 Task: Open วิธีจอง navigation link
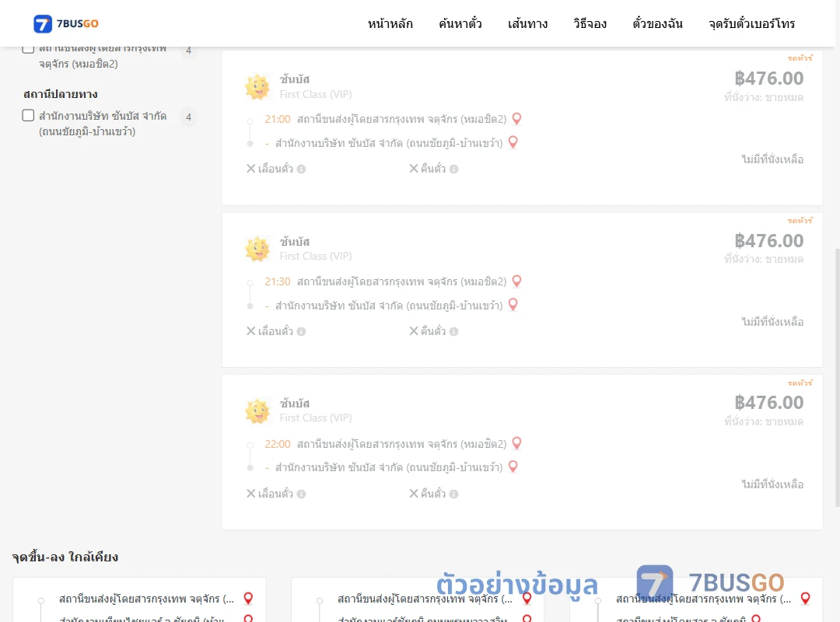click(590, 23)
